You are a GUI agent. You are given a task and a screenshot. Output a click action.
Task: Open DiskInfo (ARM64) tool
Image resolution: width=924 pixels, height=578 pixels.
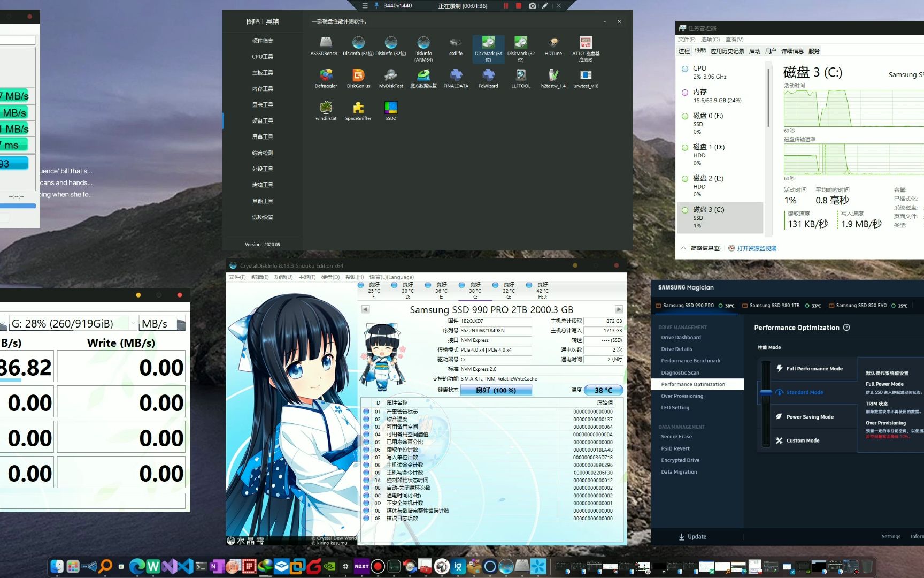[x=423, y=49]
